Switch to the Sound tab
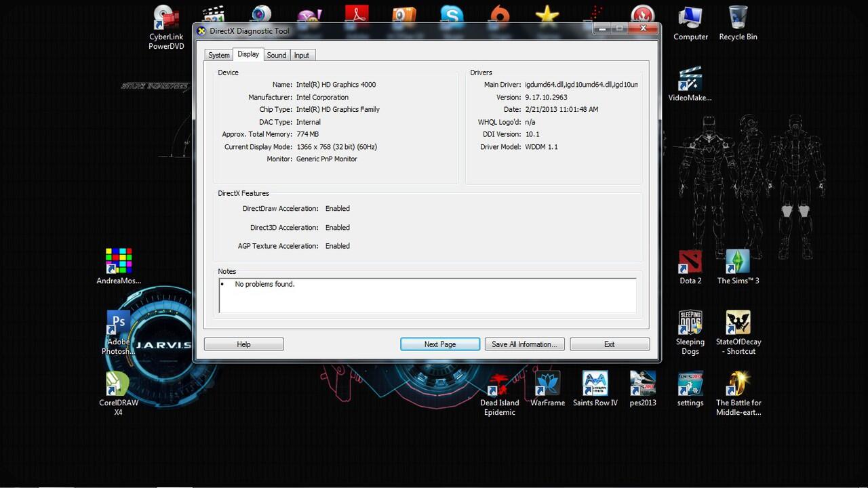This screenshot has width=868, height=488. [x=277, y=56]
